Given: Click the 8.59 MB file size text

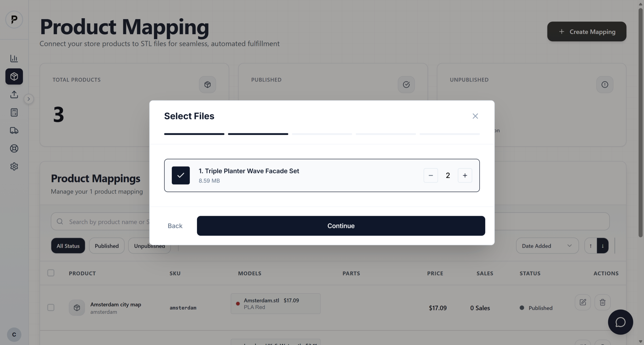Looking at the screenshot, I should coord(209,181).
